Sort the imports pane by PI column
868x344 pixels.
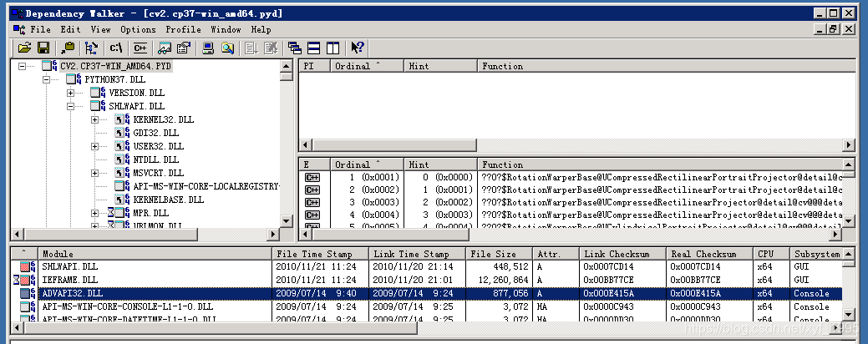click(314, 66)
